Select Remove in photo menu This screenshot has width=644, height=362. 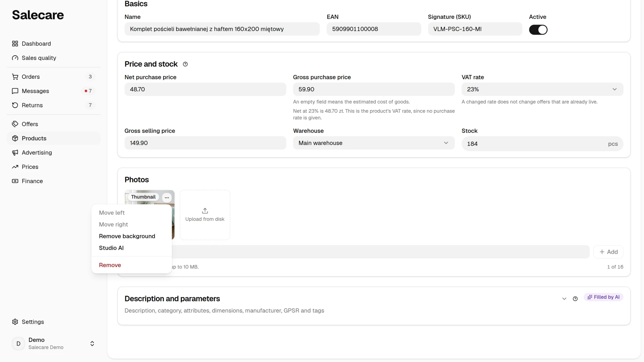coord(110,265)
